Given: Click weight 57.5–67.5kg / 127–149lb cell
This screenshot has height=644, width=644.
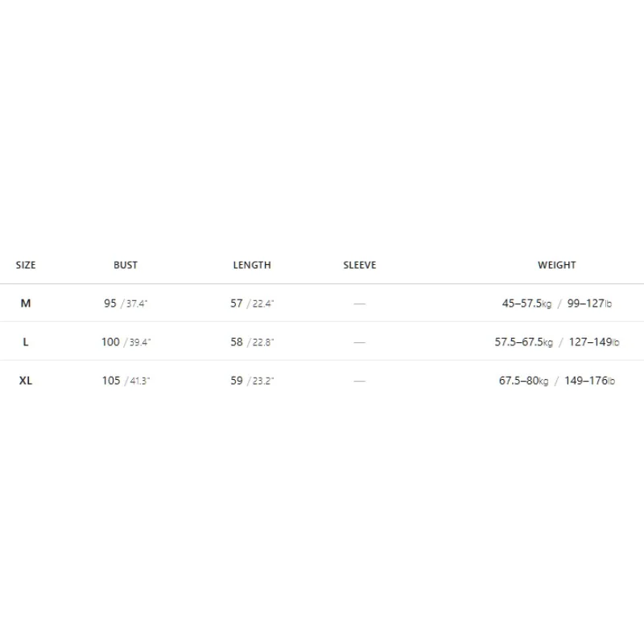Looking at the screenshot, I should click(557, 342).
